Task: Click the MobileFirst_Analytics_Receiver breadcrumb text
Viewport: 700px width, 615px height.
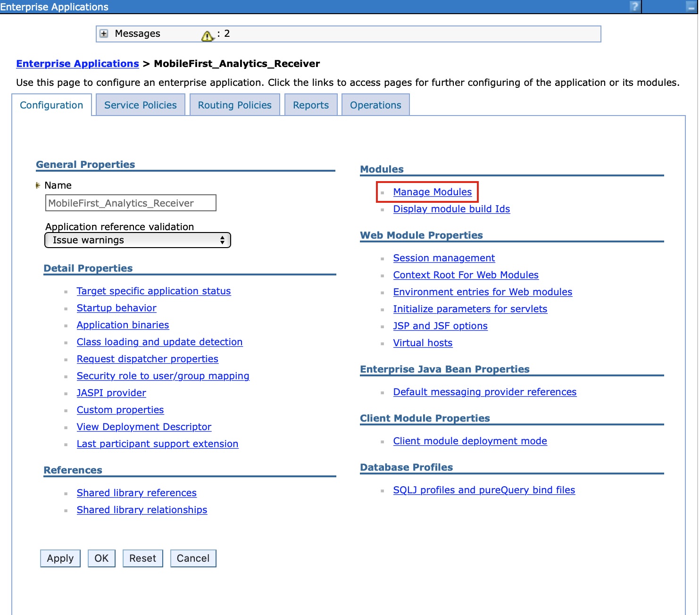Action: point(237,64)
